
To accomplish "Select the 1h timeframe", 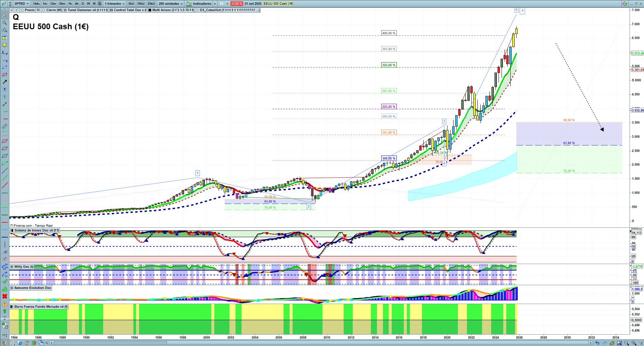I will [70, 4].
